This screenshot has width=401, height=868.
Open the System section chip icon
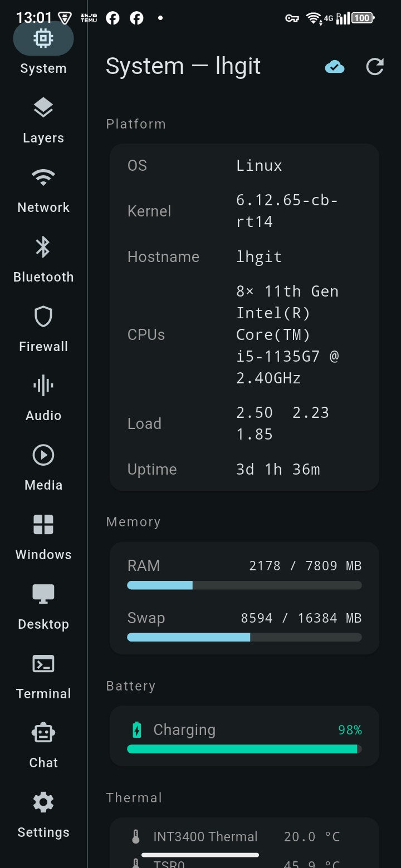coord(43,38)
